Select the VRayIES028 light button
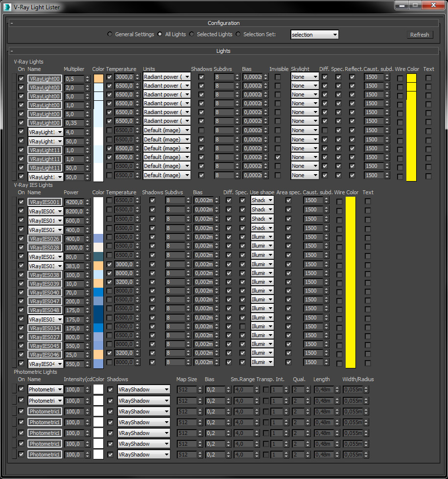448x479 pixels. pos(45,248)
